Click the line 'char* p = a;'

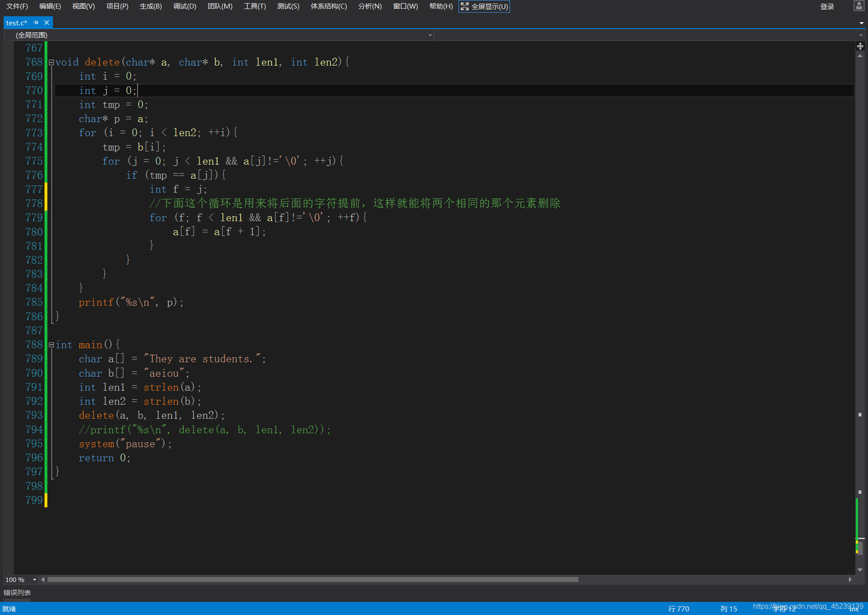(x=114, y=118)
